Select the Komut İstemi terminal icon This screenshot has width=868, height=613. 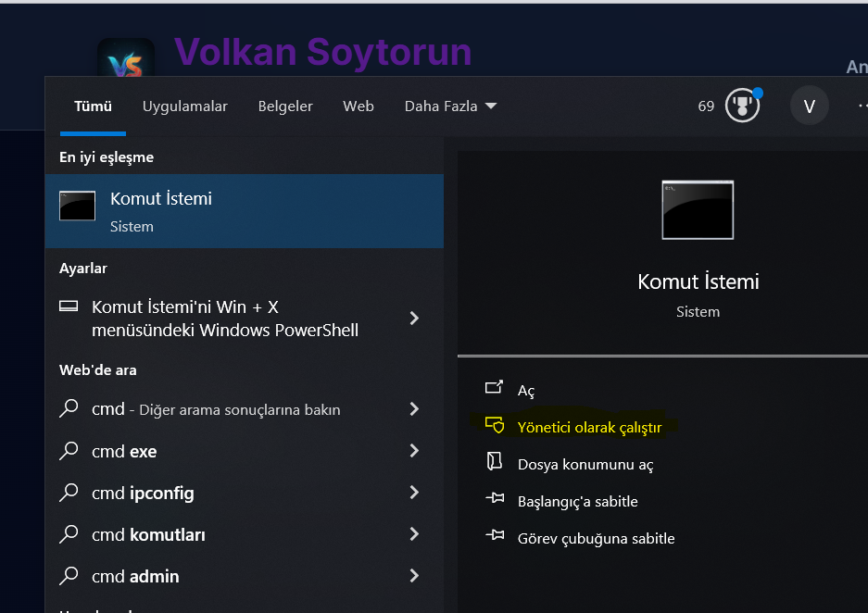(x=78, y=206)
